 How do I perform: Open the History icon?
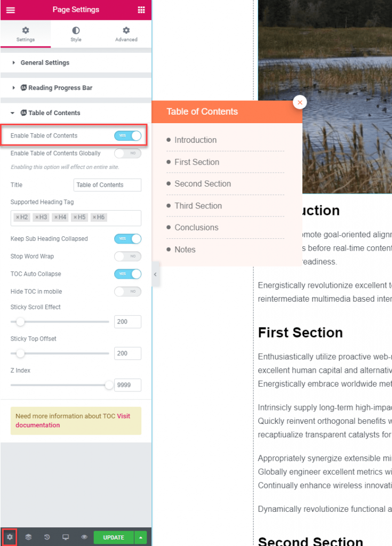tap(47, 537)
